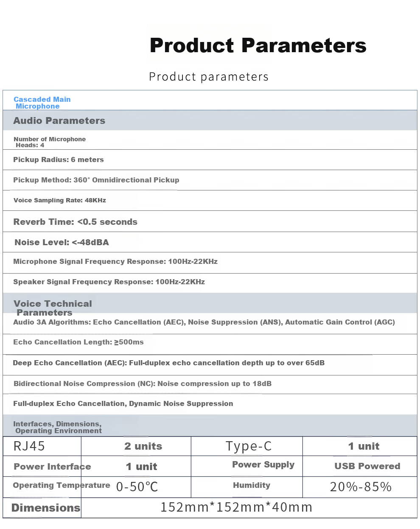Click the 'Humidity' label cell
The image size is (420, 529).
click(247, 487)
